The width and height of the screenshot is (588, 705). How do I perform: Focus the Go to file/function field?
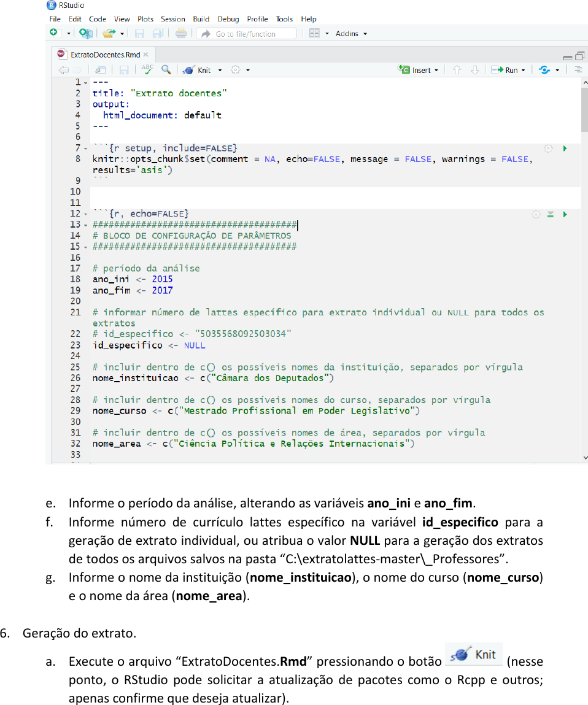click(246, 34)
